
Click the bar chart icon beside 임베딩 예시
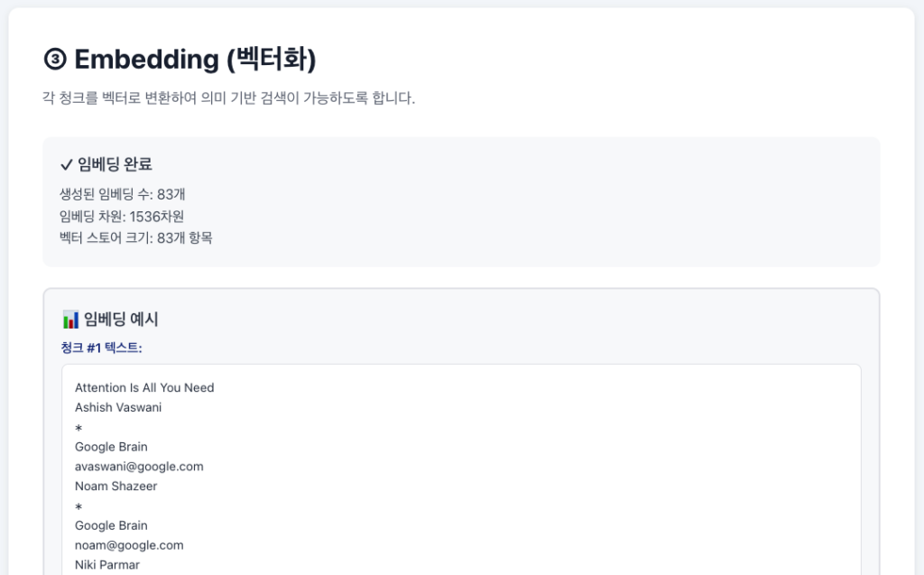(x=70, y=319)
